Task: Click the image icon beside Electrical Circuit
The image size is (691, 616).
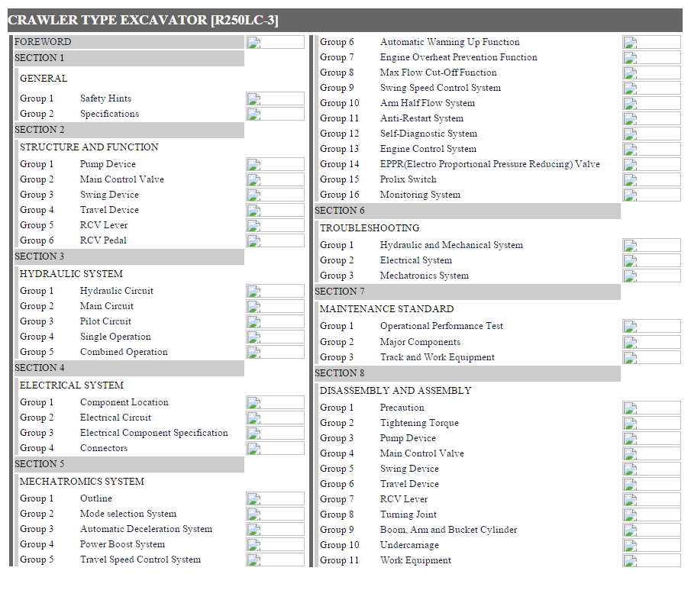Action: (x=275, y=418)
